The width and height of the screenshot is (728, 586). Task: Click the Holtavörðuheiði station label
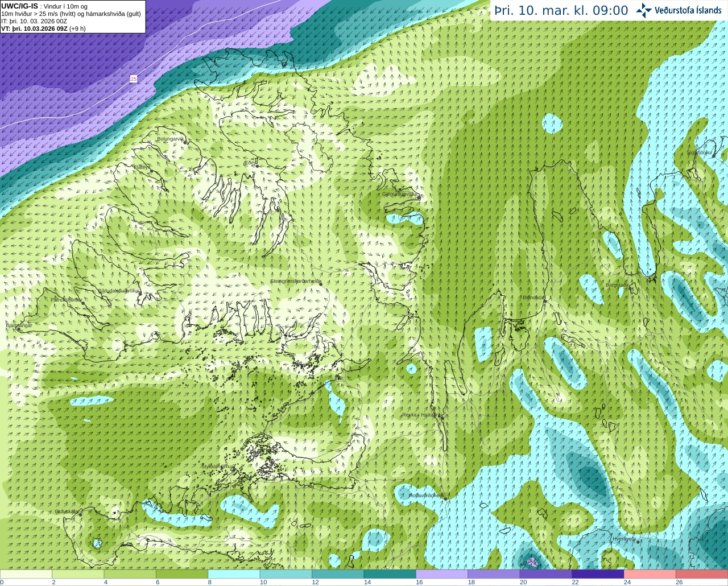[427, 496]
